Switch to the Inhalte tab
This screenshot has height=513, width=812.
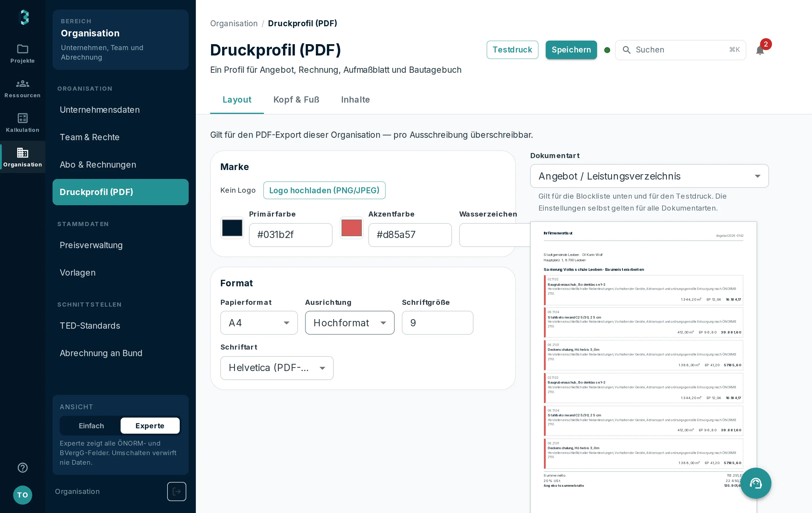point(356,100)
